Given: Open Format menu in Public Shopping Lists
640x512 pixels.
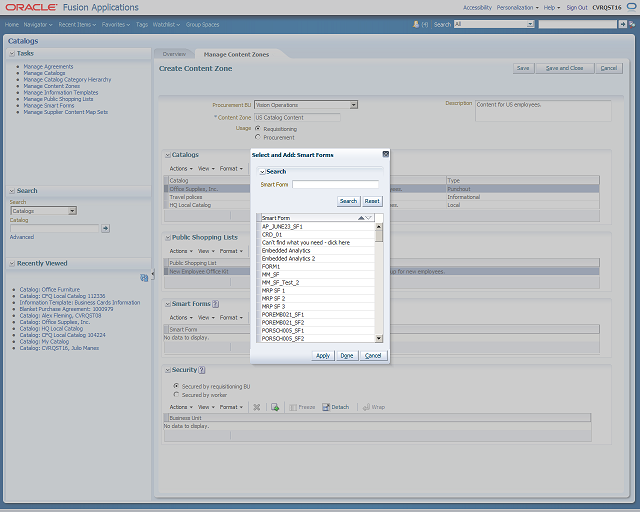Looking at the screenshot, I should pyautogui.click(x=231, y=251).
